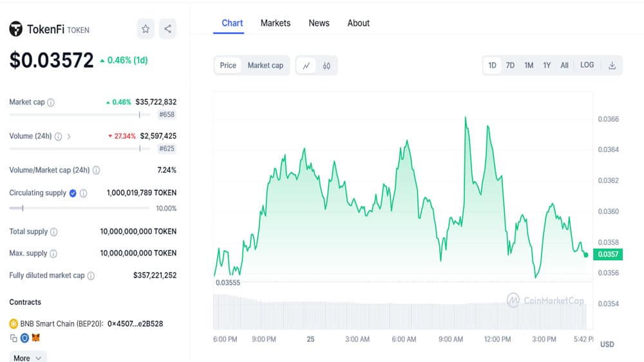644x362 pixels.
Task: Click contract address 0x4507...e2B528
Action: (x=135, y=324)
